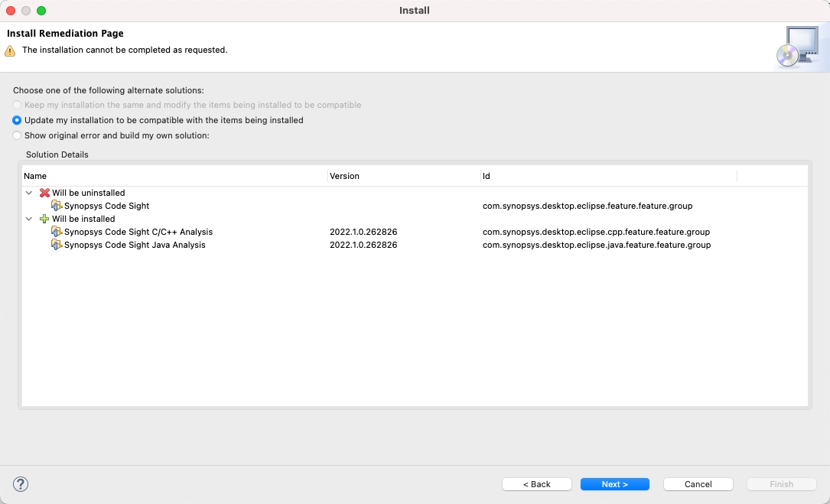Click the green plus install icon
Screen dimensions: 830x504
click(x=44, y=219)
